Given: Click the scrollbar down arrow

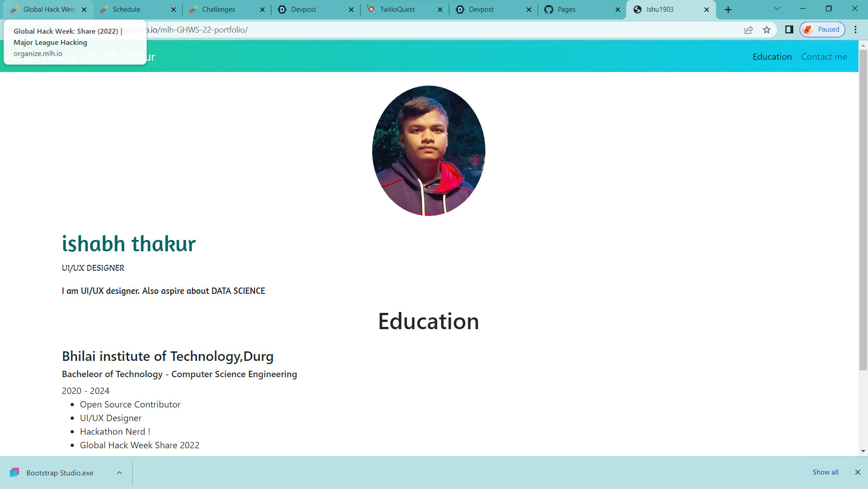Looking at the screenshot, I should coord(863,451).
